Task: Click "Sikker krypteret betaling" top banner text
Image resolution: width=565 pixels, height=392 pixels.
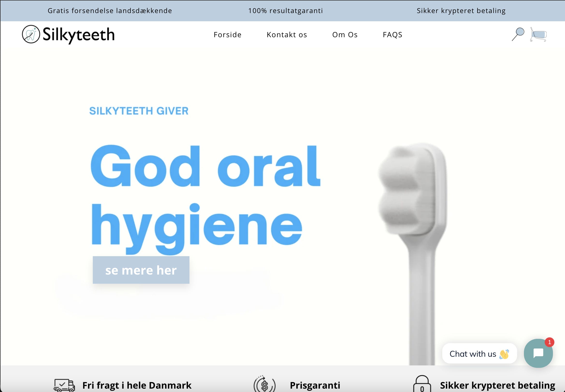Action: click(x=461, y=11)
